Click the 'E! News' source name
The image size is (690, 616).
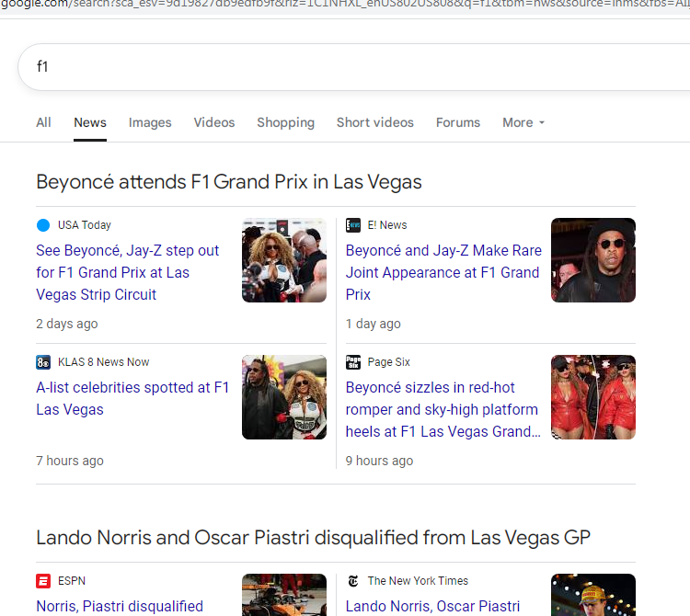pos(387,225)
